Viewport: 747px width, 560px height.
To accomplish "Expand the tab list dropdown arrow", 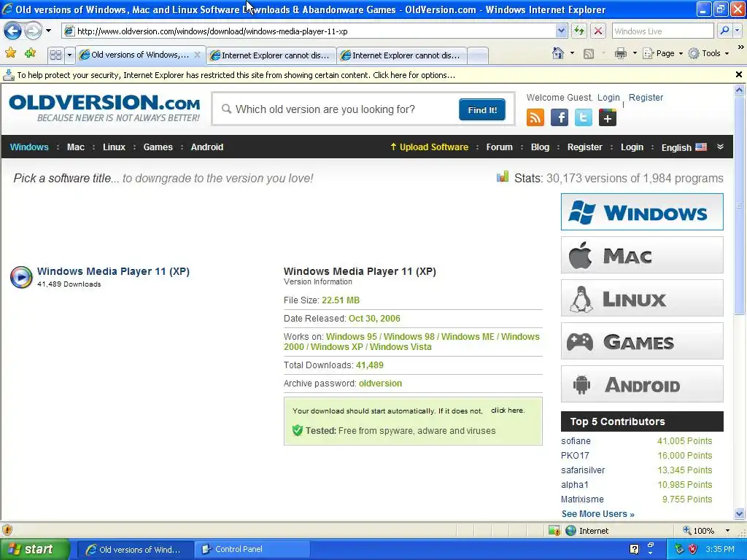I will pyautogui.click(x=69, y=55).
